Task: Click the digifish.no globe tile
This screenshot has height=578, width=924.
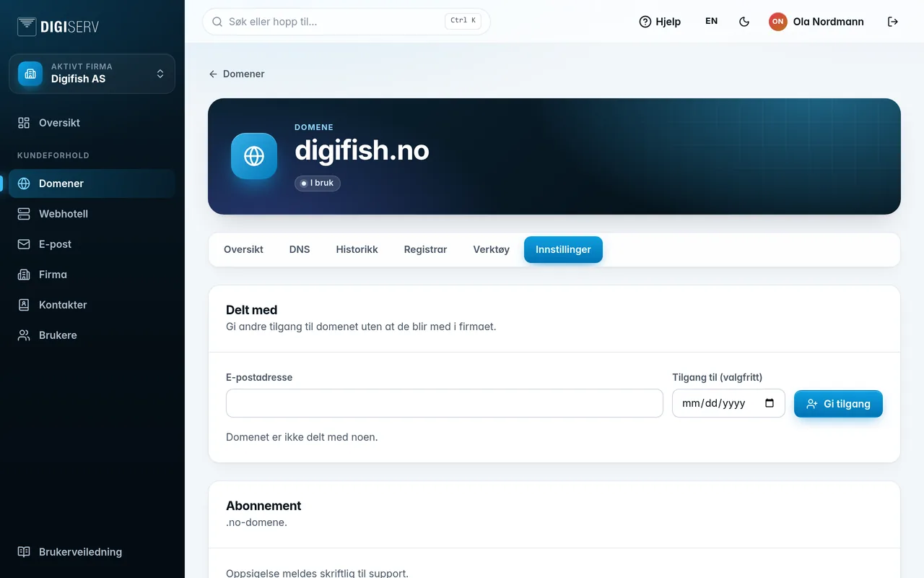Action: (254, 156)
